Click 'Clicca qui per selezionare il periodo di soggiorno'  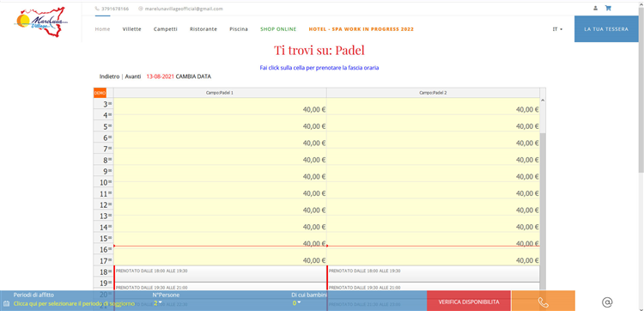pos(74,303)
